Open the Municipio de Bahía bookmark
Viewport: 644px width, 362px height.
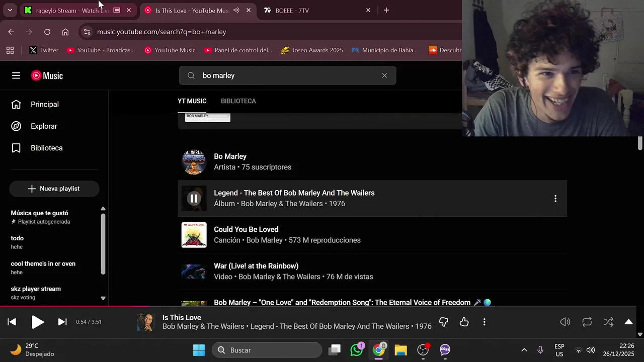(x=384, y=50)
